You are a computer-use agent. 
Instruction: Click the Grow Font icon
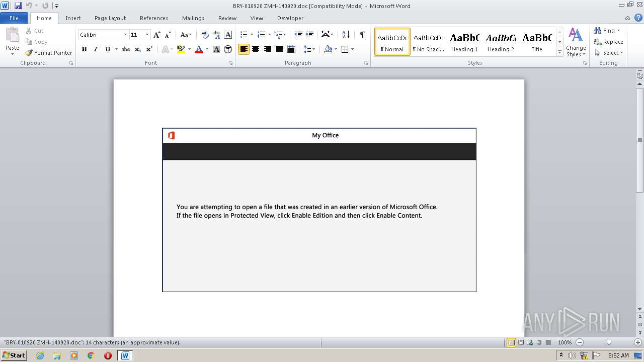pyautogui.click(x=157, y=35)
